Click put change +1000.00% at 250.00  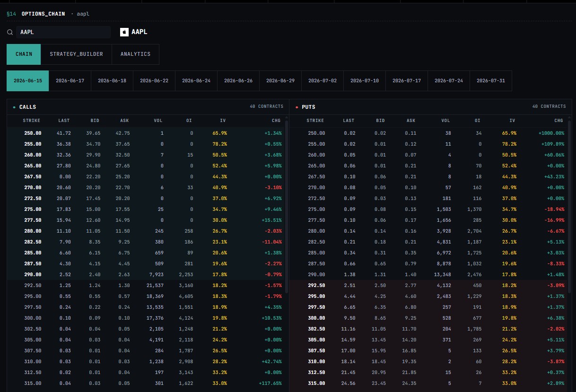point(551,133)
